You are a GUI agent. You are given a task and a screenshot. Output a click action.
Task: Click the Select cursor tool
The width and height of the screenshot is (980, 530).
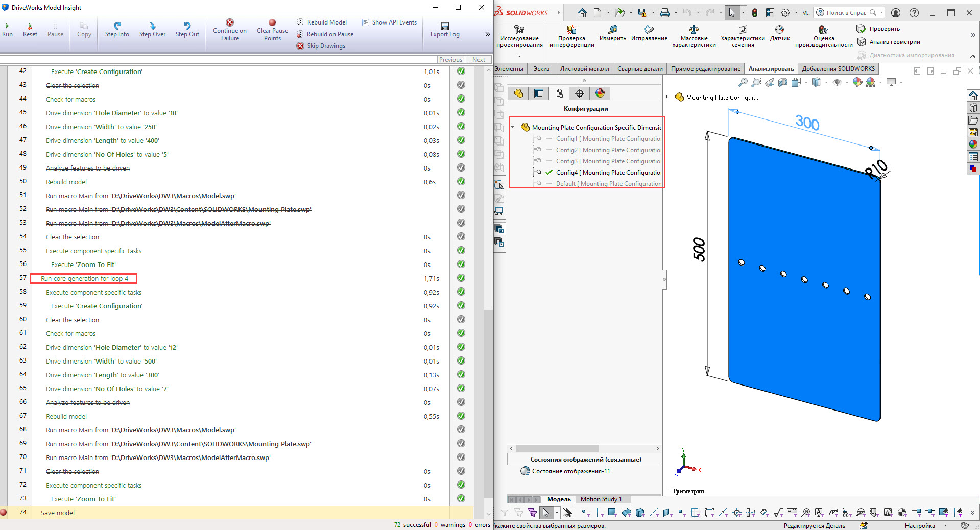click(731, 13)
